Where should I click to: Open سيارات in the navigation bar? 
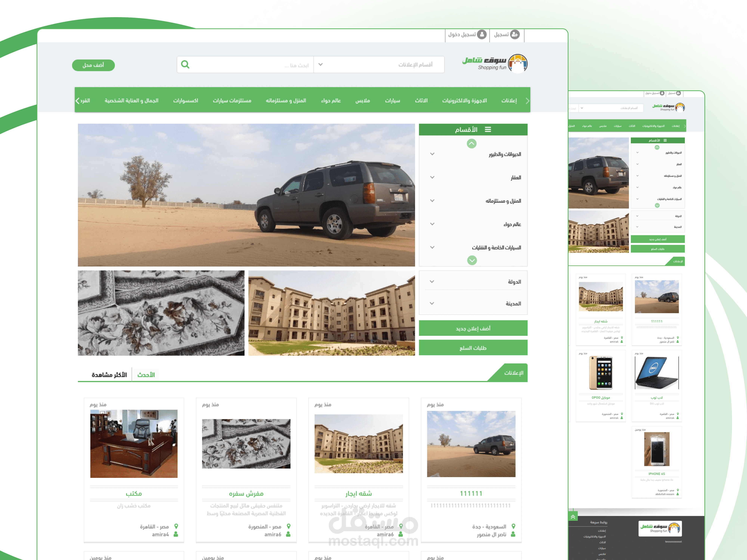[x=392, y=101]
